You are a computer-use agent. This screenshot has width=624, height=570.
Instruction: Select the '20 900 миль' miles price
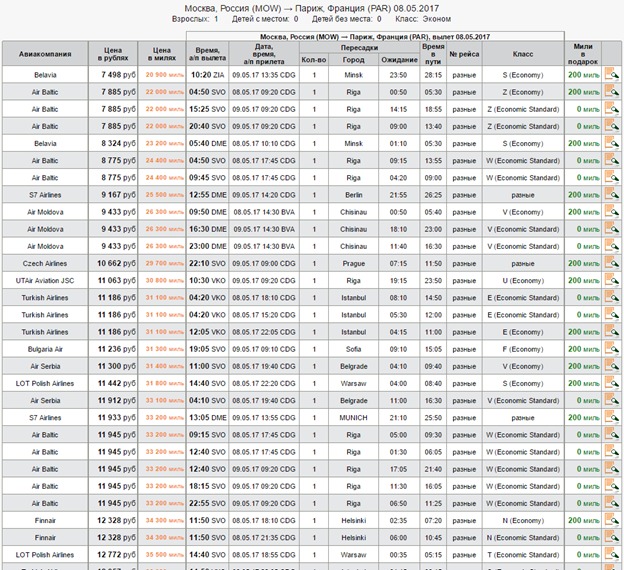[x=162, y=74]
